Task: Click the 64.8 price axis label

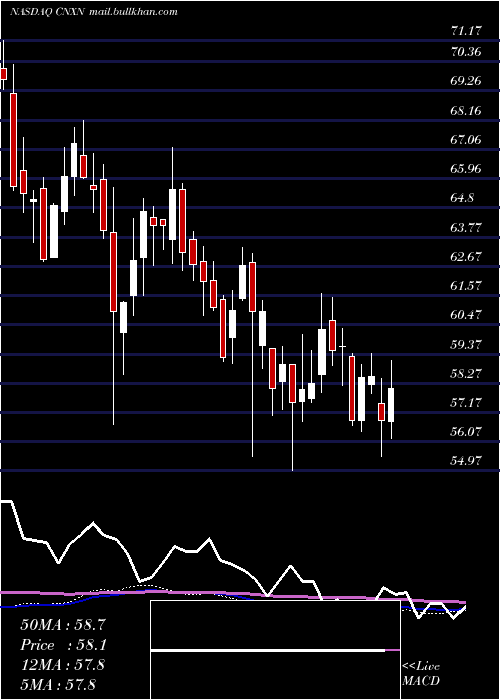Action: click(x=462, y=198)
